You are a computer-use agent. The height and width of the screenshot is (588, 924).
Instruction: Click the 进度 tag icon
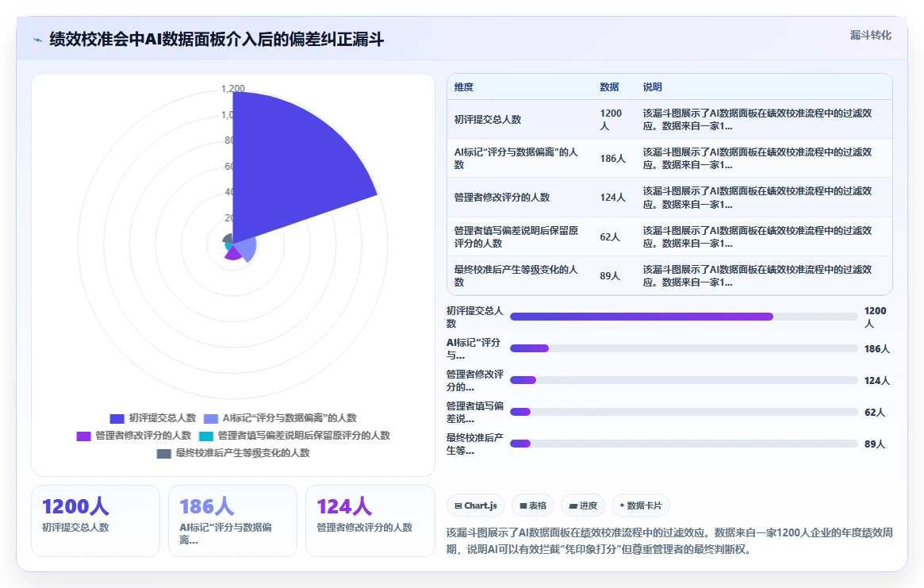[573, 506]
